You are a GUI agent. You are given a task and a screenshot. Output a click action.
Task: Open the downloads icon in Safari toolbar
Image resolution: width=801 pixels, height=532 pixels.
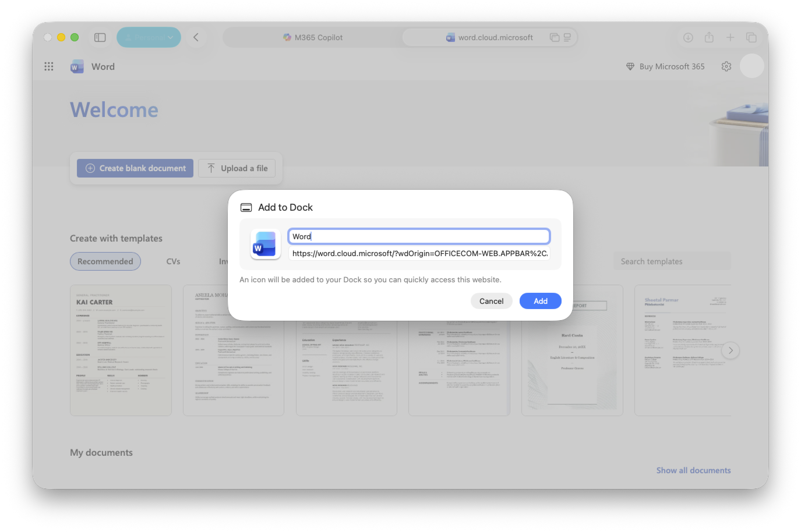(688, 37)
